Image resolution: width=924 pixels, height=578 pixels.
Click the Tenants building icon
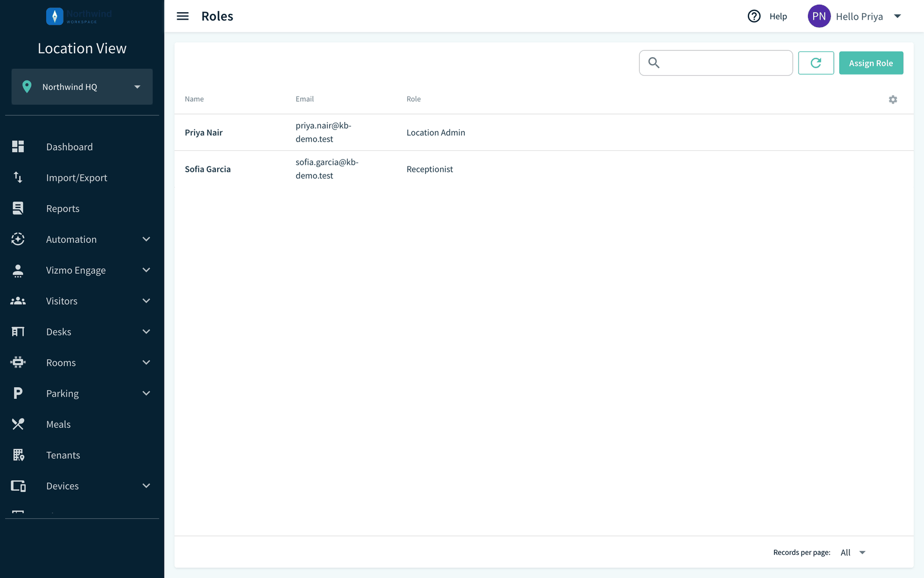tap(18, 455)
